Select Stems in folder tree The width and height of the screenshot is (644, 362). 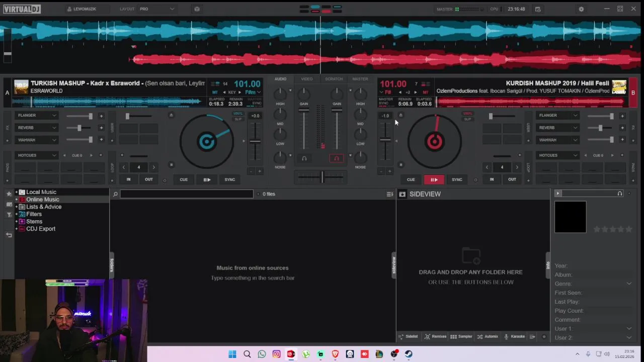(34, 221)
